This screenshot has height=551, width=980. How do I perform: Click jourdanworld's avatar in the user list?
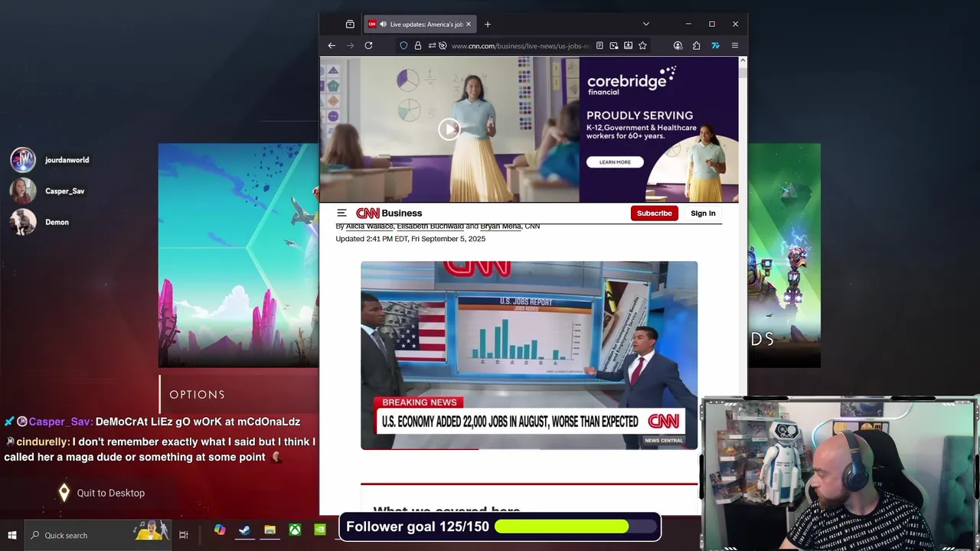pos(23,160)
